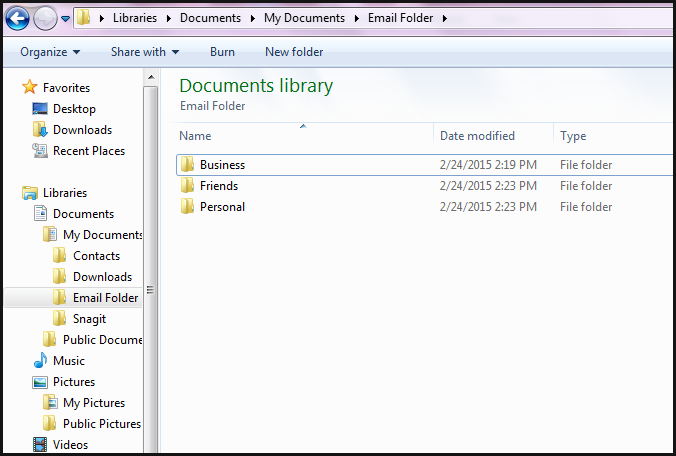
Task: Open Recent Places in Favorites
Action: (x=88, y=151)
